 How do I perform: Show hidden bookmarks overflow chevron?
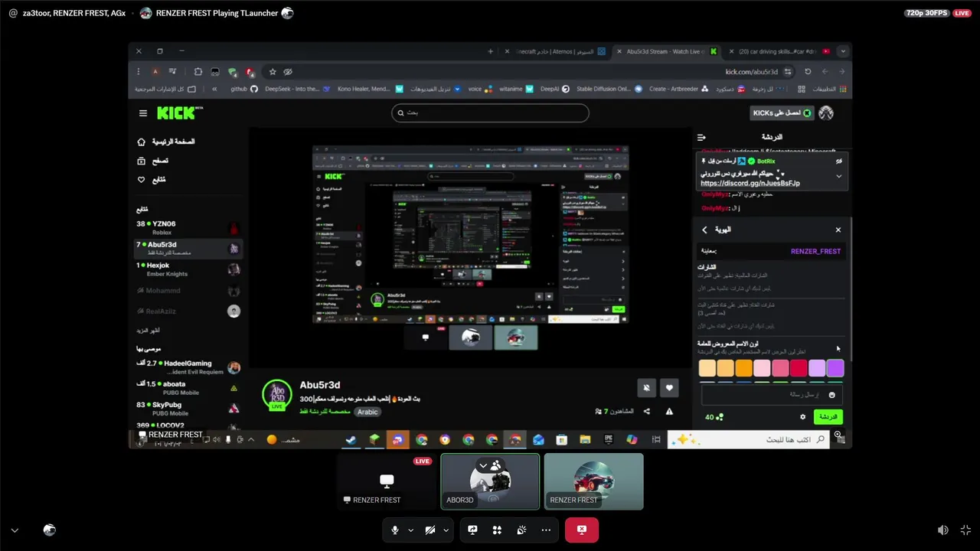(214, 89)
